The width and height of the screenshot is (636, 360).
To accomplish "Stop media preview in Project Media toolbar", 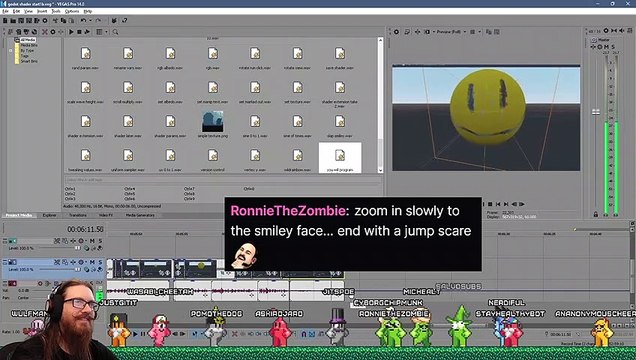I will pos(79,32).
